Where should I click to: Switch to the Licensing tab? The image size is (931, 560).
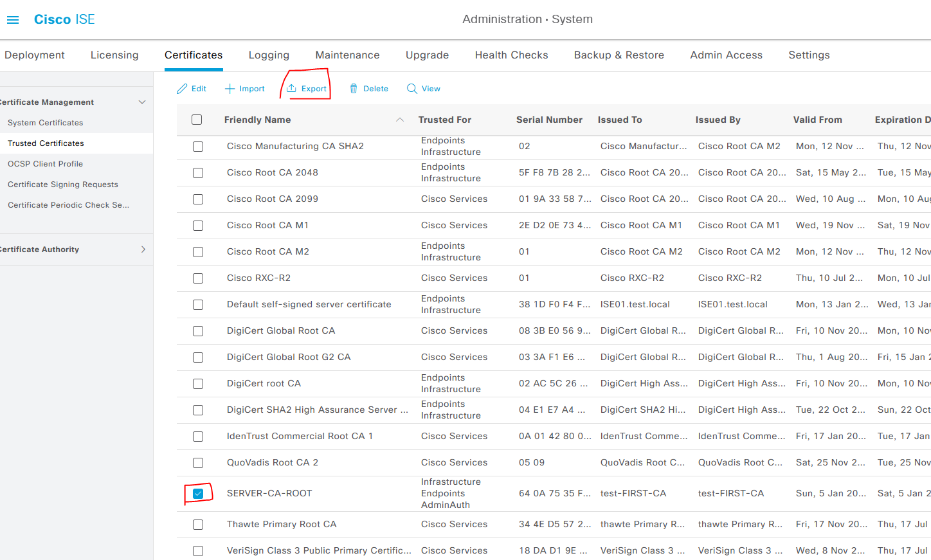[114, 55]
